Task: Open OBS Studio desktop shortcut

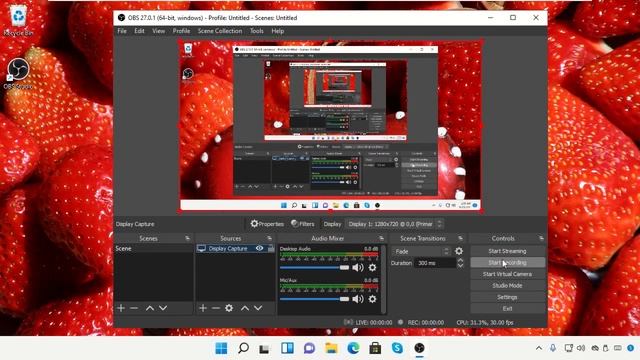Action: click(18, 73)
